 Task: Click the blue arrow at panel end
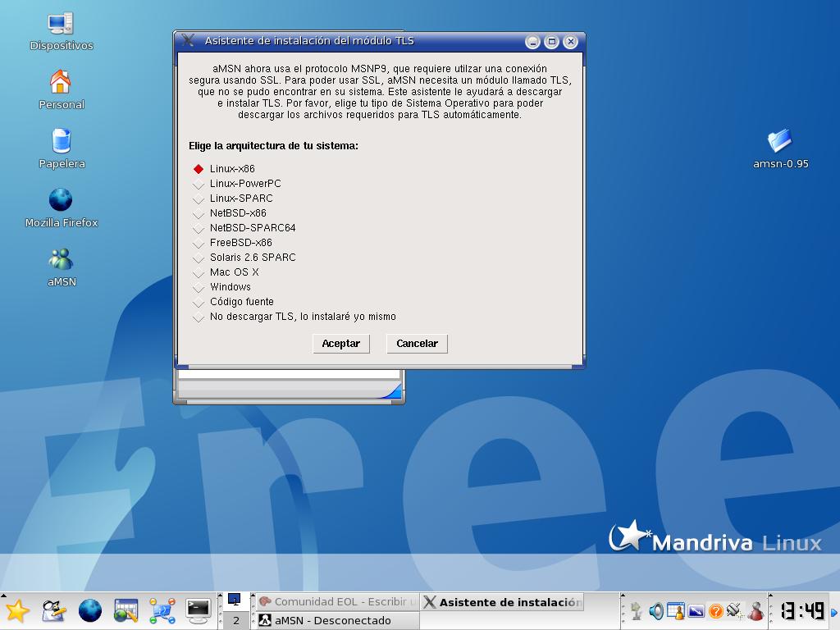[x=834, y=612]
